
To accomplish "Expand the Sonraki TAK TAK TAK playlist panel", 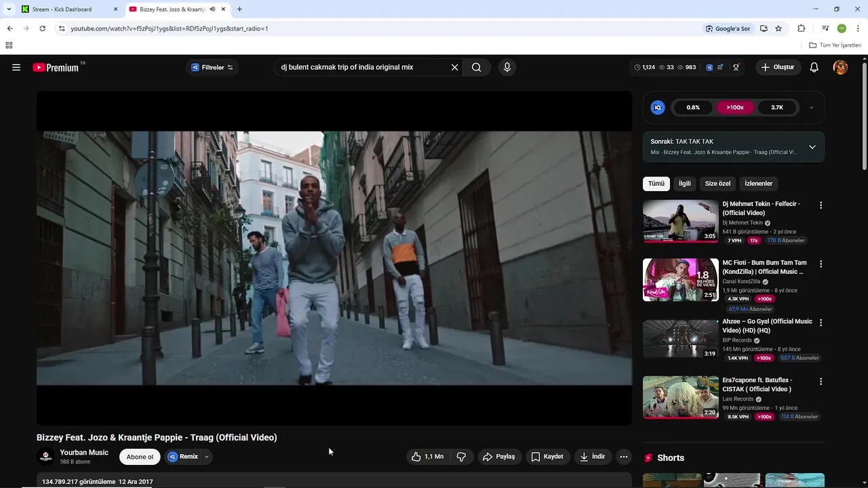I will [812, 147].
